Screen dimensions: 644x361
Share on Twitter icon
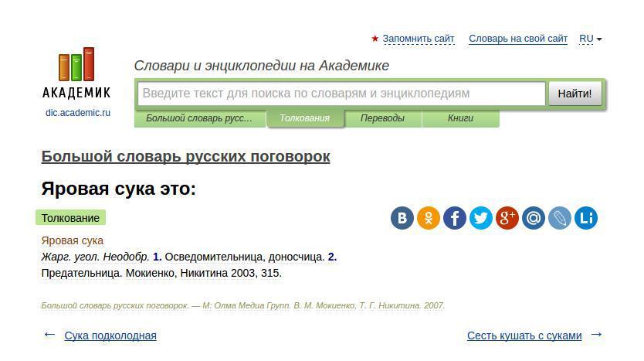(x=481, y=217)
